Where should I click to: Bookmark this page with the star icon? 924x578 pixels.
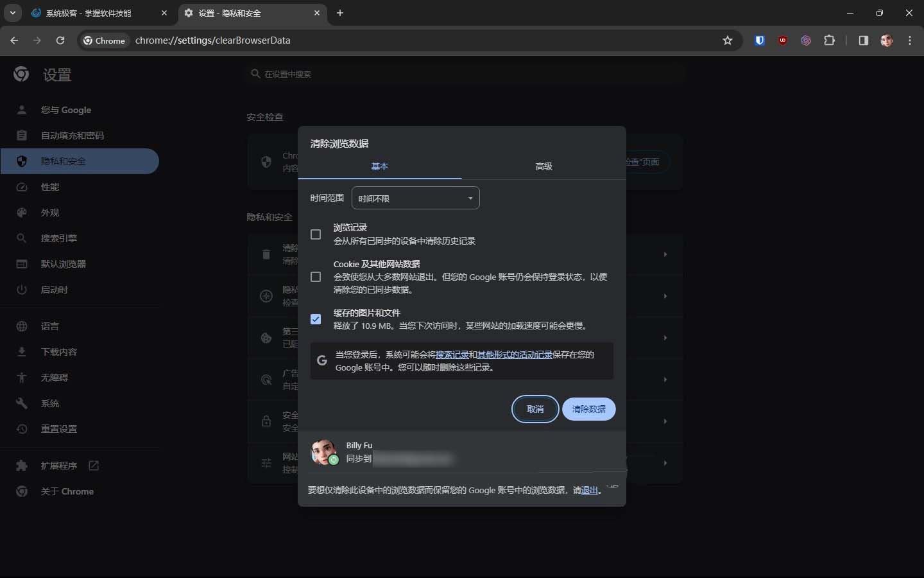click(728, 40)
